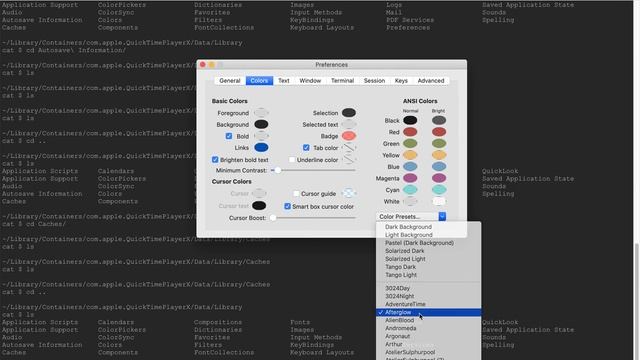The height and width of the screenshot is (360, 640).
Task: Pick Andromeda color preset
Action: pos(429,328)
